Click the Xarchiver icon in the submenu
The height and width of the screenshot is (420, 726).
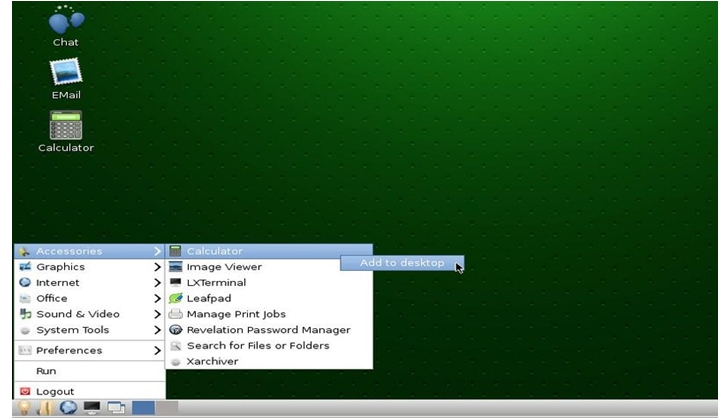[x=175, y=362]
